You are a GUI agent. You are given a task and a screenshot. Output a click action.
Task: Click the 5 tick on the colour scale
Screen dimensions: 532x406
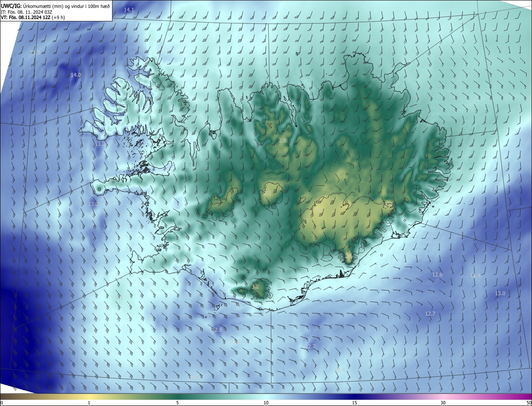coord(177,403)
